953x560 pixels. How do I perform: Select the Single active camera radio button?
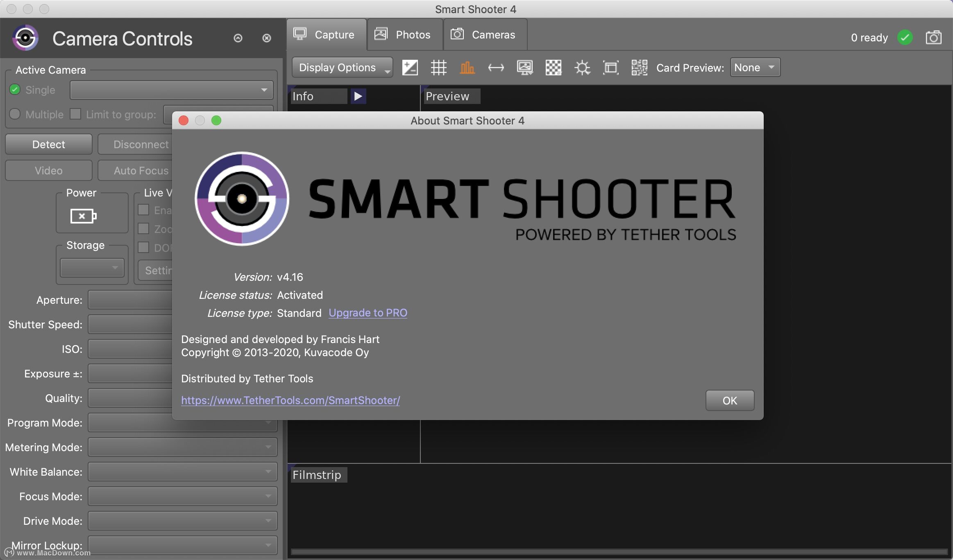click(x=15, y=89)
